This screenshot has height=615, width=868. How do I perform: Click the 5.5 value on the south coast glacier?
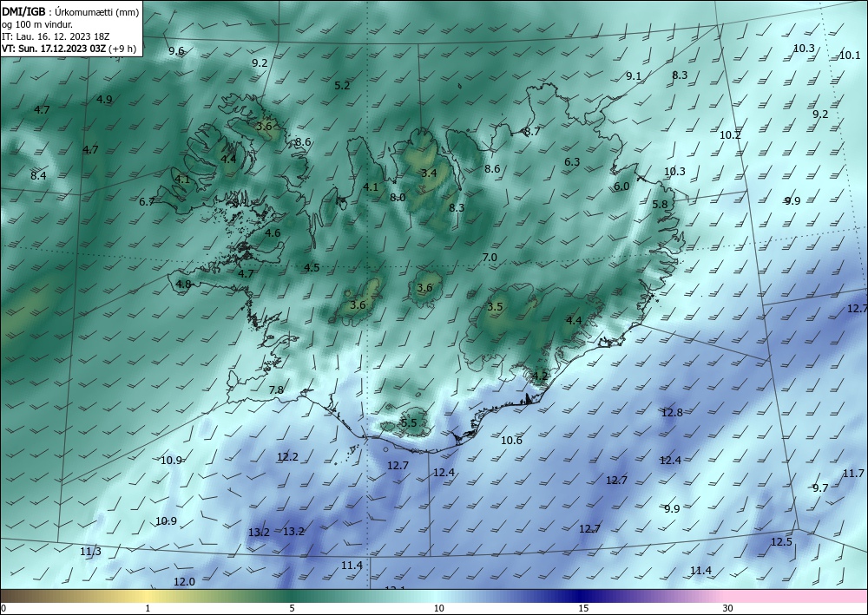click(x=409, y=423)
